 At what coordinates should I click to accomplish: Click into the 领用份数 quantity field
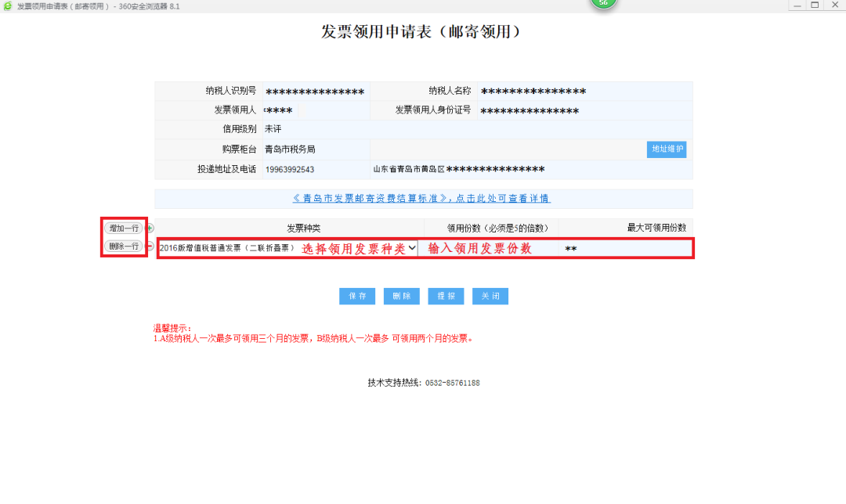pos(487,248)
